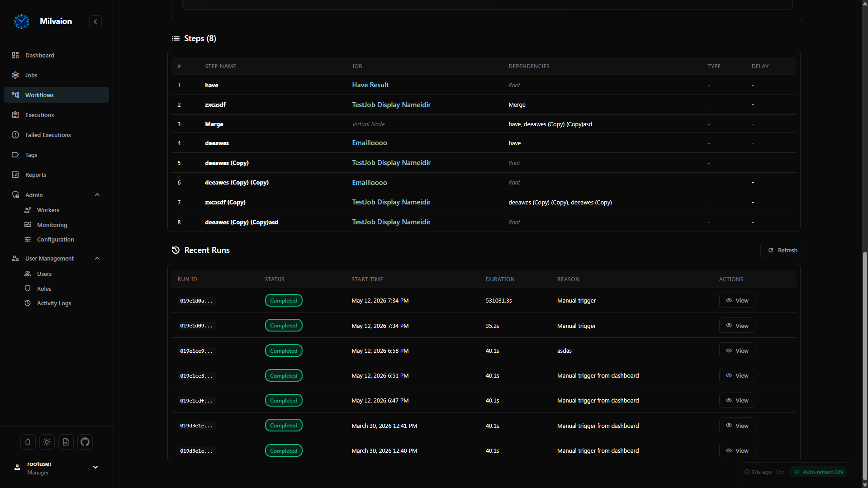
Task: Click the Roles shield icon
Action: [28, 289]
